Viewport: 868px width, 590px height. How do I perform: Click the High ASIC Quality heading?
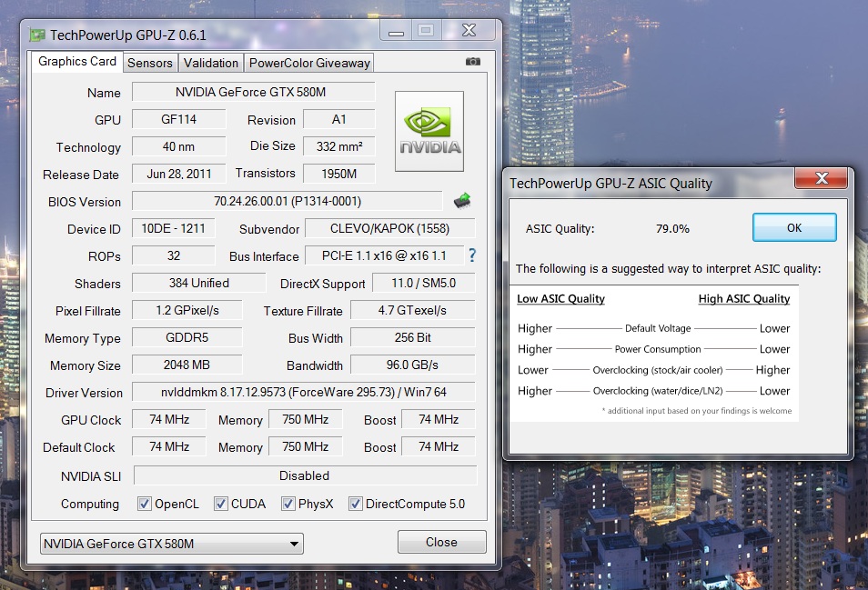point(744,298)
